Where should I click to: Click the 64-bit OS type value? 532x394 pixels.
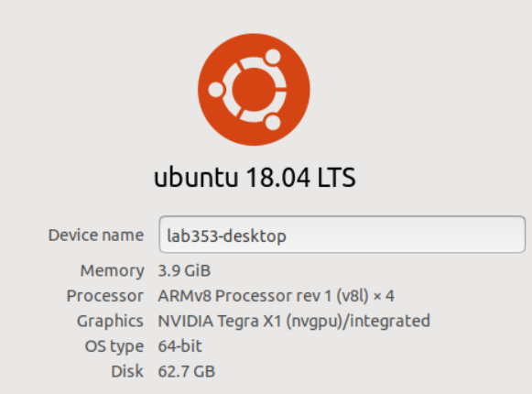tap(180, 346)
